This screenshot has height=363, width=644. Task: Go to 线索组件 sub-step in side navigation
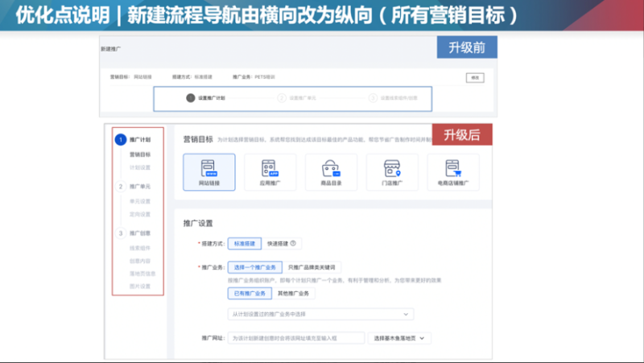click(x=140, y=248)
